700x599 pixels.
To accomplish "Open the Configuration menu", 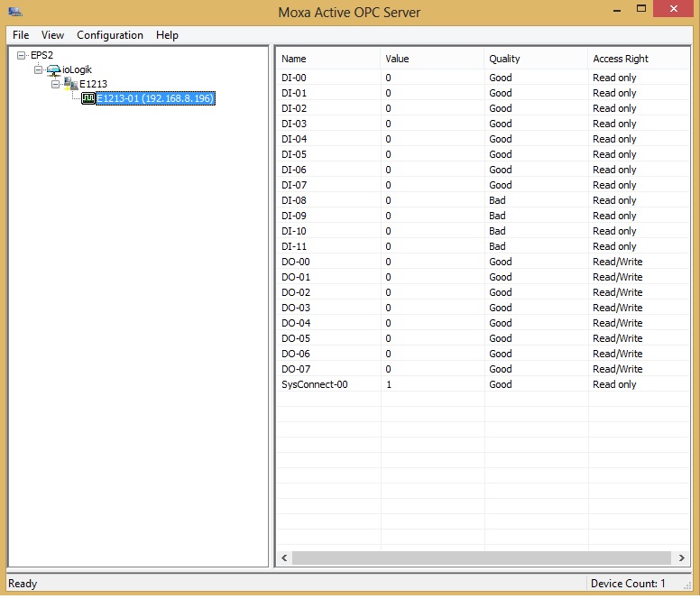I will coord(110,35).
